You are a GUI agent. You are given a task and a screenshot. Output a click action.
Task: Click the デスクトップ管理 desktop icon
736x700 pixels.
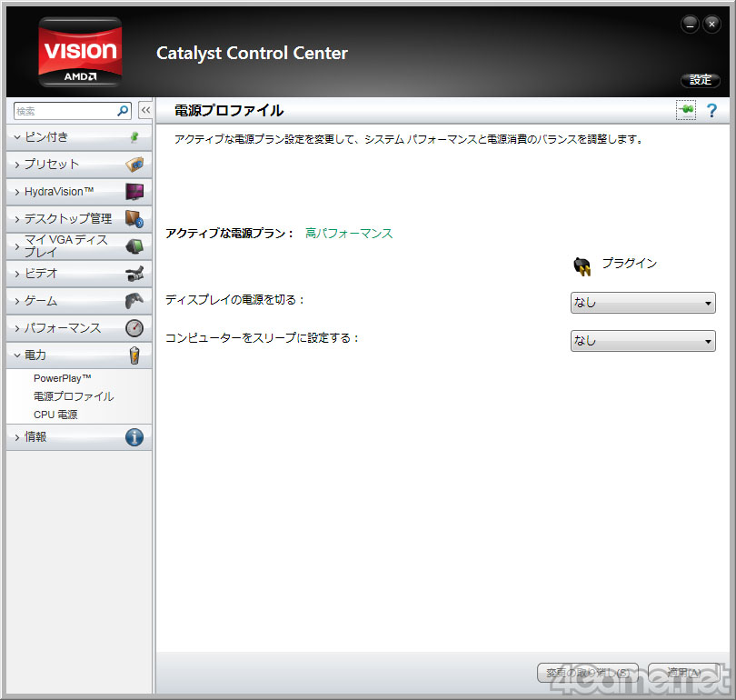[134, 219]
